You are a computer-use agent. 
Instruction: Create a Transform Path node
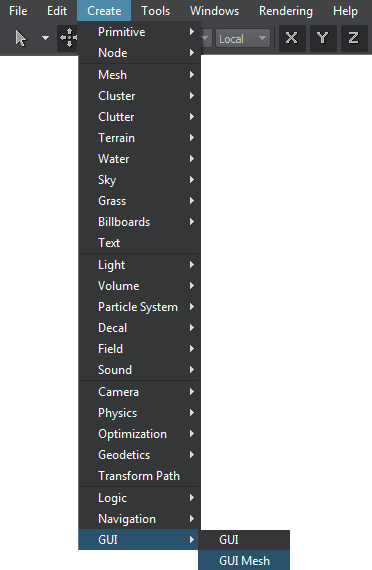point(140,476)
